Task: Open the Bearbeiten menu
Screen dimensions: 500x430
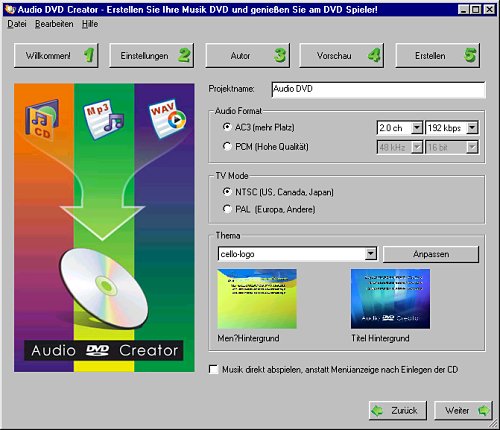Action: point(54,24)
